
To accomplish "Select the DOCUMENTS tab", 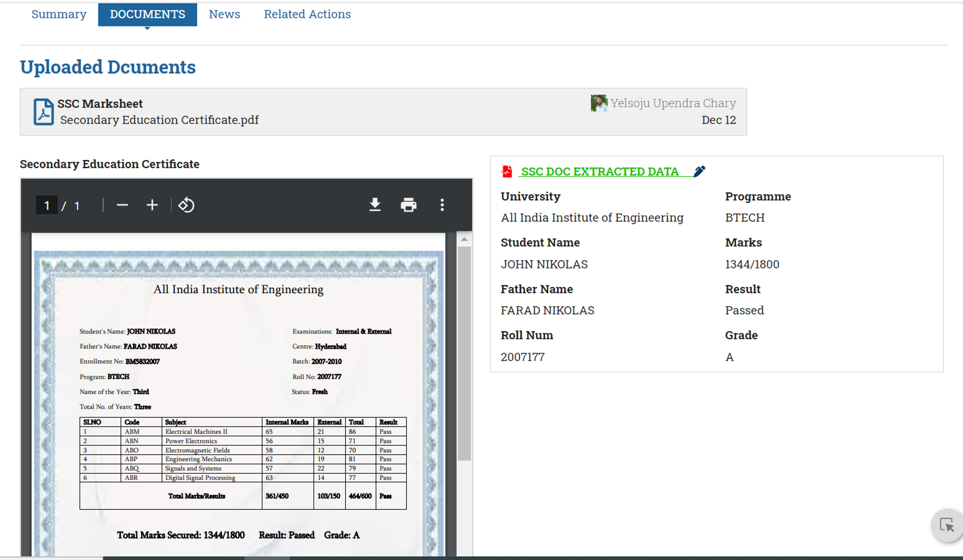I will 147,15.
